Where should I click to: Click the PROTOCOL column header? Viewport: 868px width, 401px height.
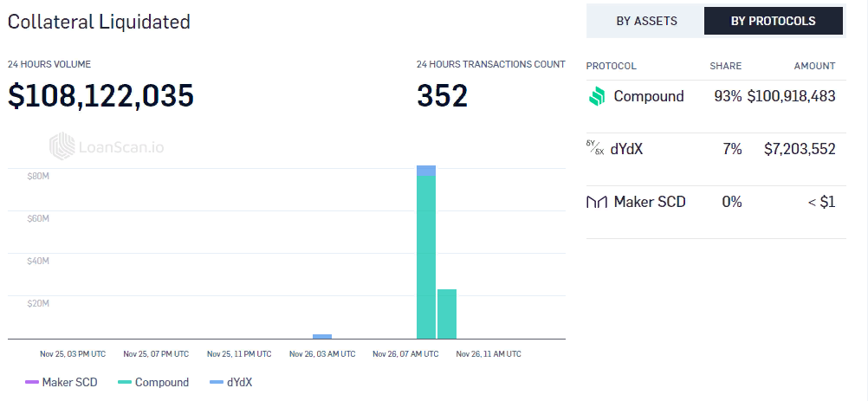point(611,66)
